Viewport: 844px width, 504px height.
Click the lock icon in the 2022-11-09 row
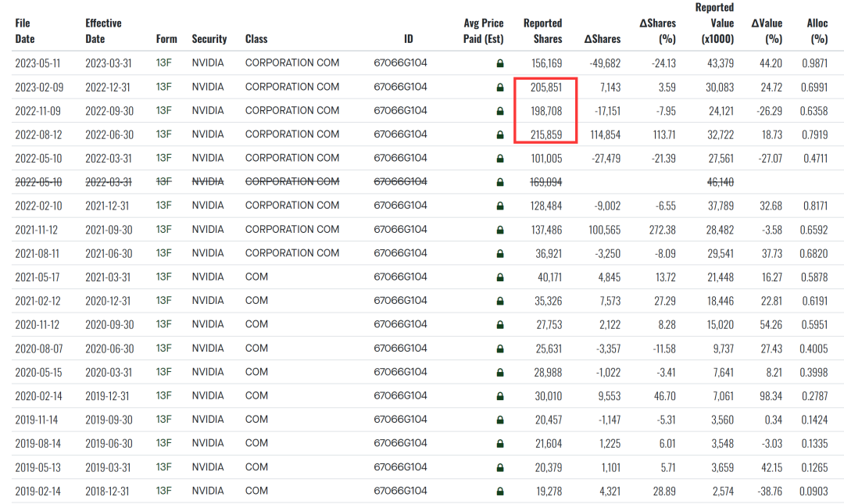point(500,111)
